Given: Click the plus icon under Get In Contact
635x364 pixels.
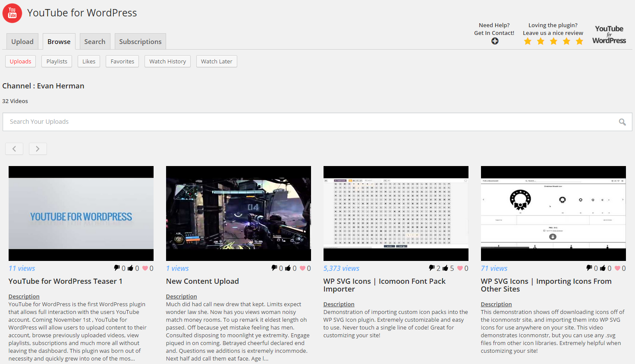Looking at the screenshot, I should (495, 41).
